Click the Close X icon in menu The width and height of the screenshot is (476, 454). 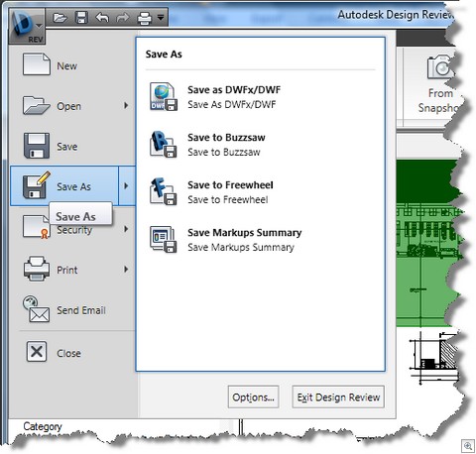[37, 351]
